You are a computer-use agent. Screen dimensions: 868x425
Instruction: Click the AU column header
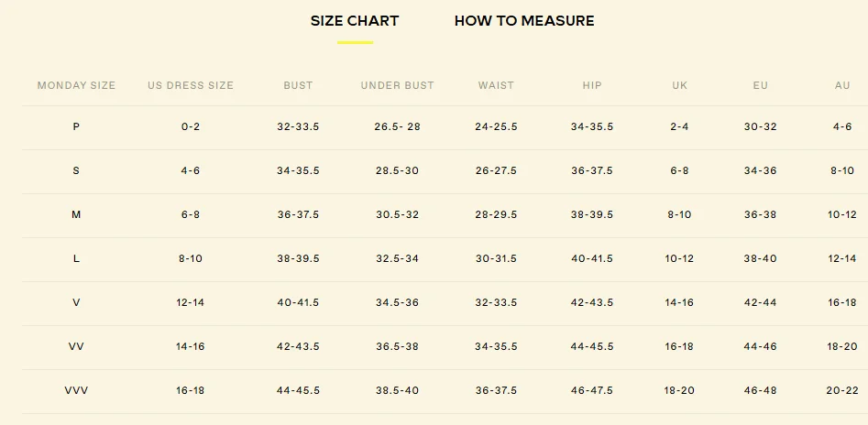coord(842,85)
